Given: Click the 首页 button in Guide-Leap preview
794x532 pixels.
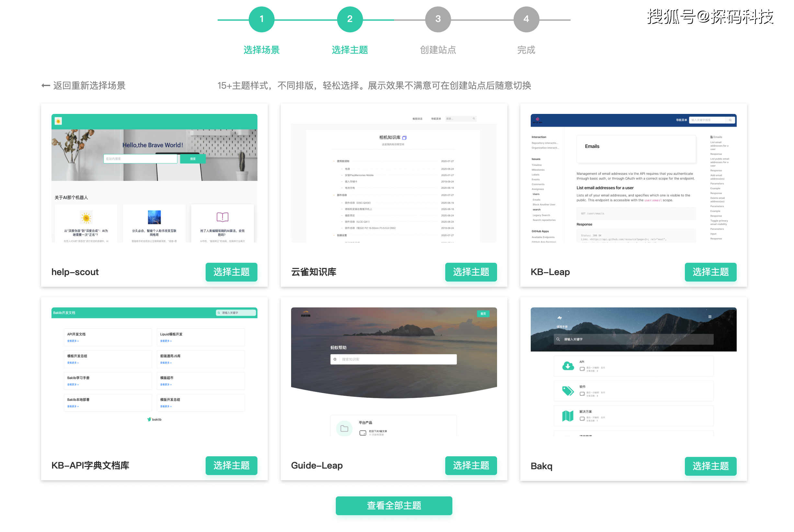Looking at the screenshot, I should 483,314.
